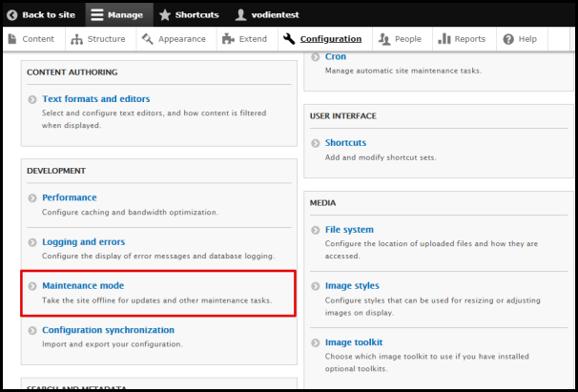Image resolution: width=578 pixels, height=392 pixels.
Task: Click the Back to site arrow icon
Action: [x=12, y=15]
